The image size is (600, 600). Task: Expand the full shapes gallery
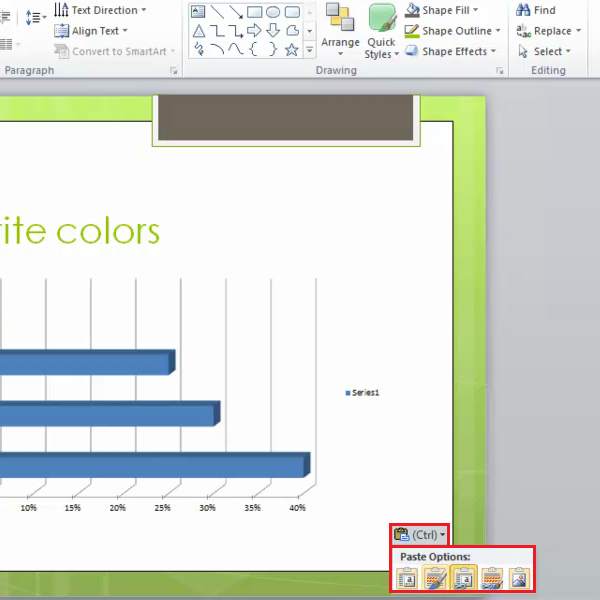point(310,50)
